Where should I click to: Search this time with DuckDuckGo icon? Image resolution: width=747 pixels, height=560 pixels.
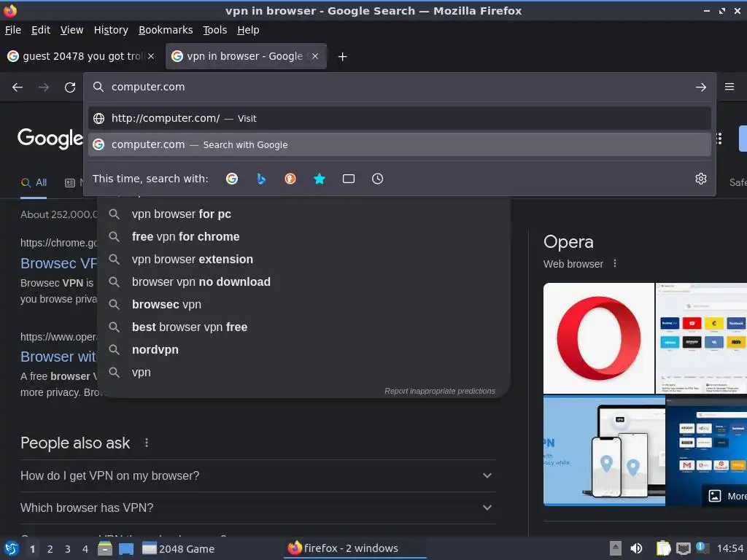pyautogui.click(x=290, y=179)
